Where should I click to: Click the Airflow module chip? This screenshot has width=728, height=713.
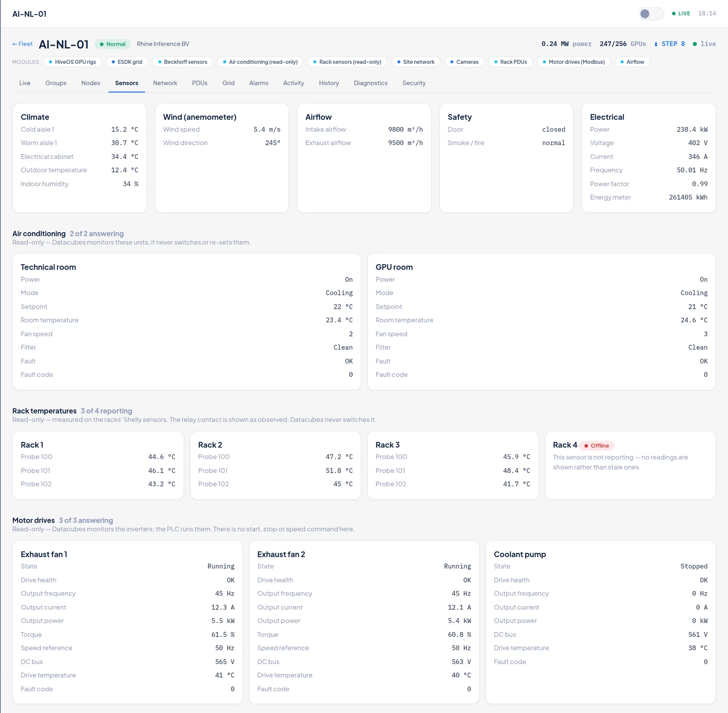click(632, 62)
